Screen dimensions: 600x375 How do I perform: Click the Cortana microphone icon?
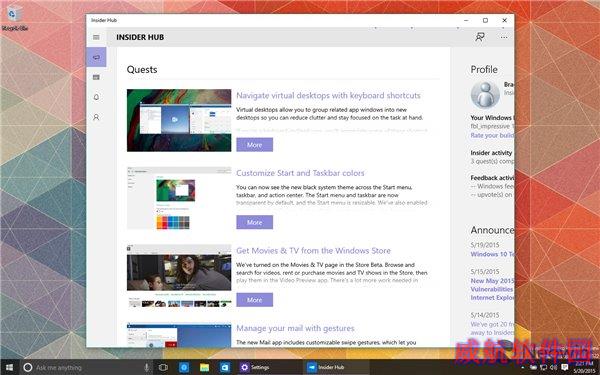tap(146, 367)
